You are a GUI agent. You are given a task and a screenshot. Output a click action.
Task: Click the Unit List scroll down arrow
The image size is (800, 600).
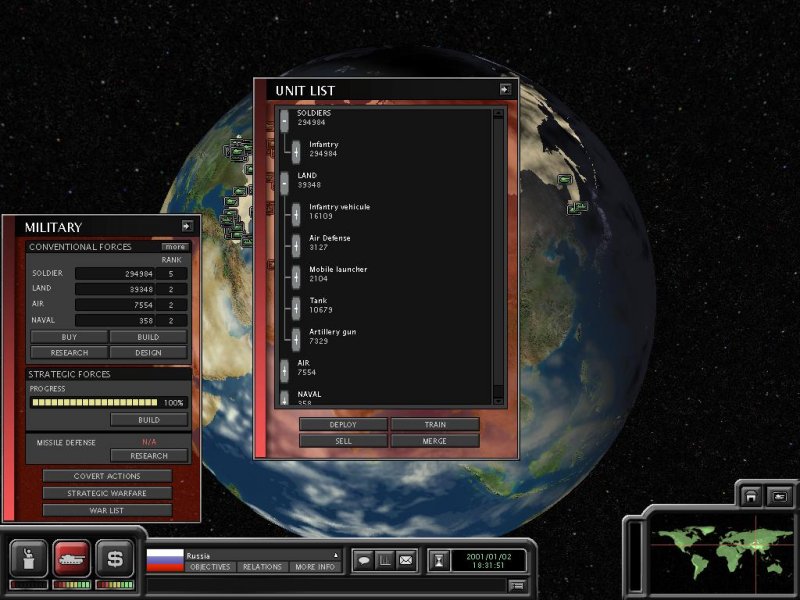pos(498,401)
